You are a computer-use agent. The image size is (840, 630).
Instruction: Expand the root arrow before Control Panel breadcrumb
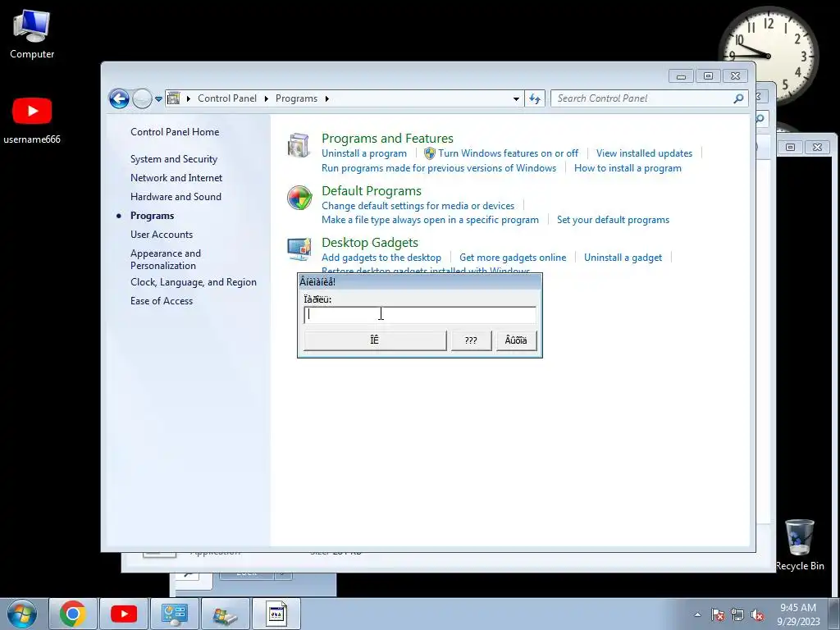pos(189,98)
